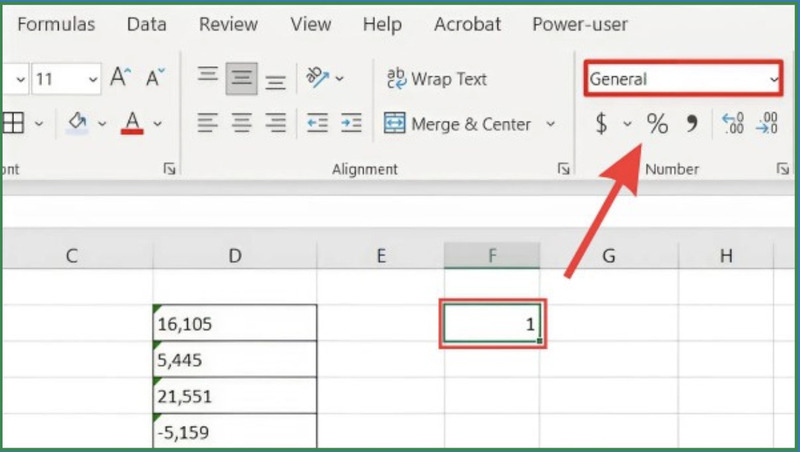Apply Accounting dollar number format
This screenshot has height=452, width=800.
(x=601, y=124)
